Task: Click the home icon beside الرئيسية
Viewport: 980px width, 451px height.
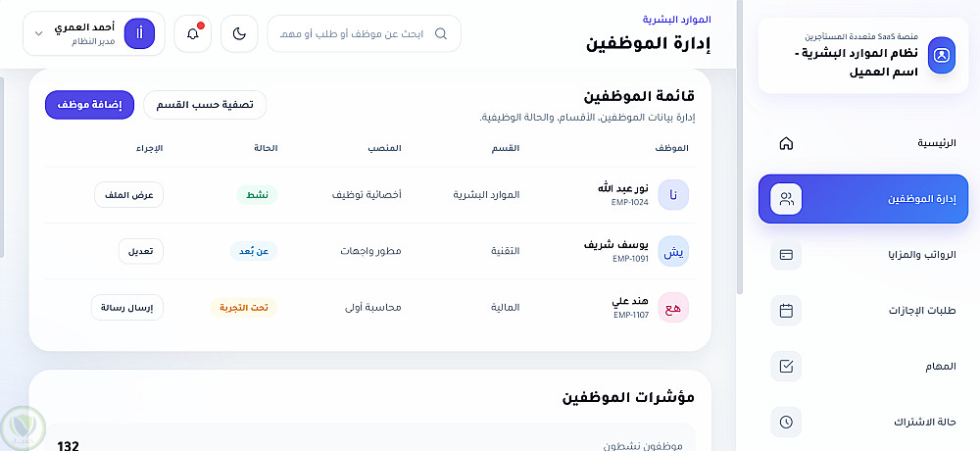Action: coord(786,143)
